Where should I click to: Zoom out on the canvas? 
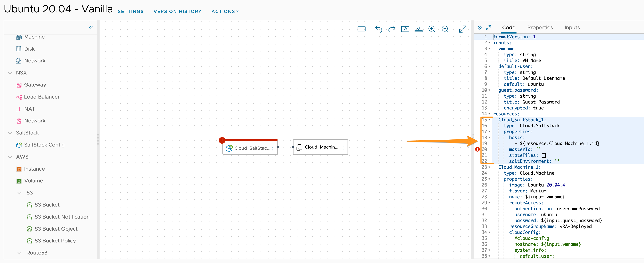pyautogui.click(x=445, y=29)
